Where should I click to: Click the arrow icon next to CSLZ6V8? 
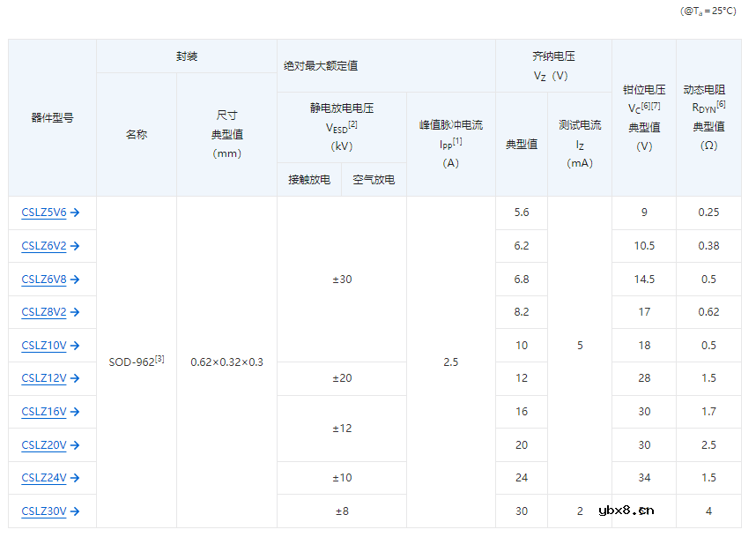pyautogui.click(x=76, y=279)
